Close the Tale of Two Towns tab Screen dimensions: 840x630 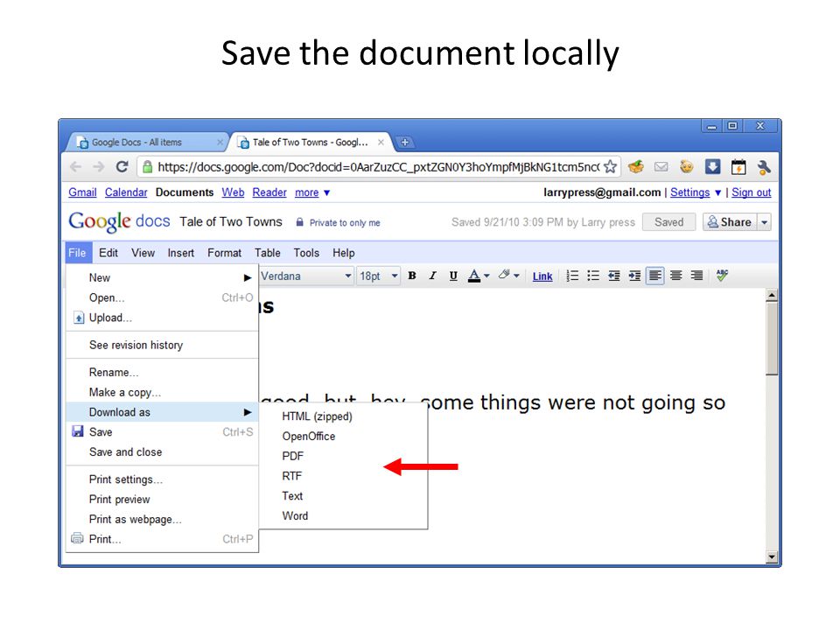(x=381, y=143)
